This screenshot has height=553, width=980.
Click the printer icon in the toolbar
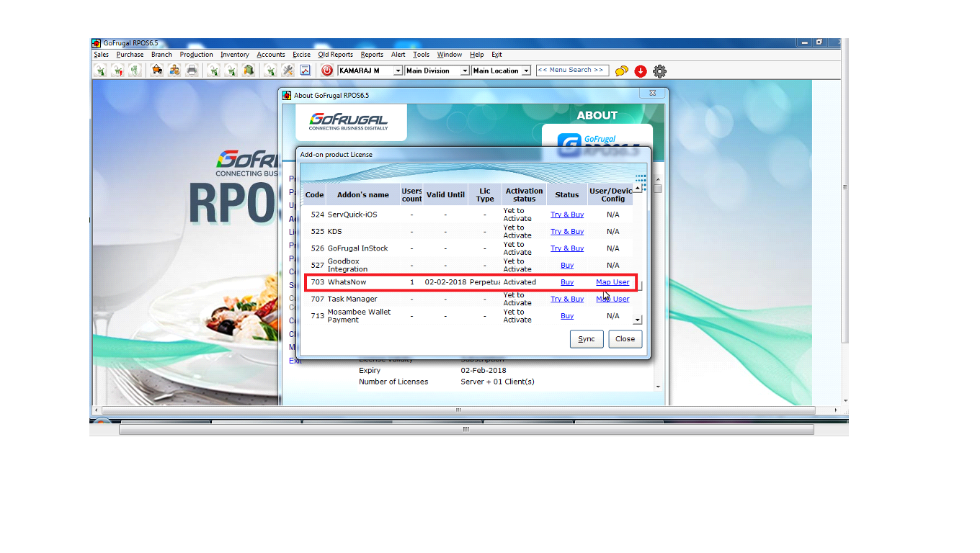(192, 70)
